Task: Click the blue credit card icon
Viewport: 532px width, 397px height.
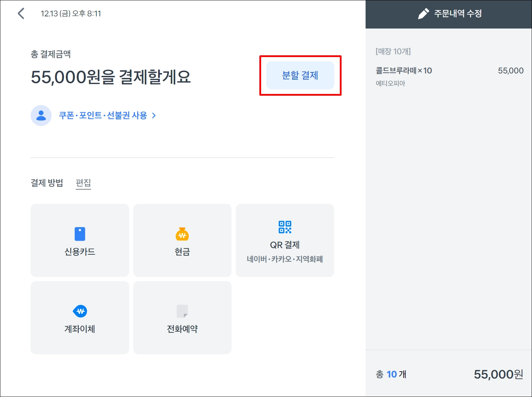Action: pyautogui.click(x=80, y=234)
